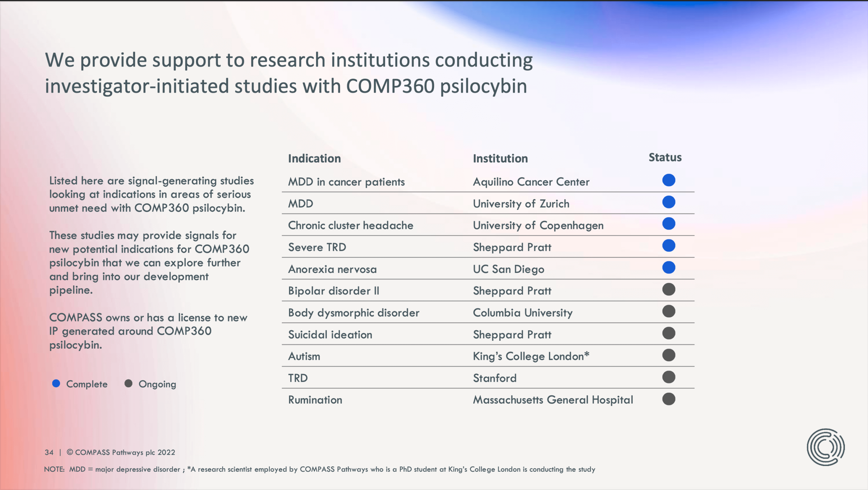Click the status dot for Aquilino Cancer Center
This screenshot has width=868, height=490.
coord(669,180)
